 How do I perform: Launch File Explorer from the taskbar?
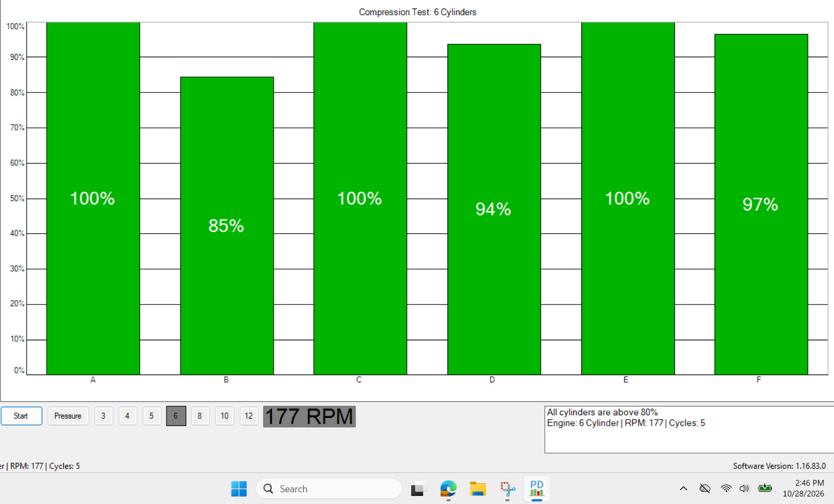pos(477,488)
